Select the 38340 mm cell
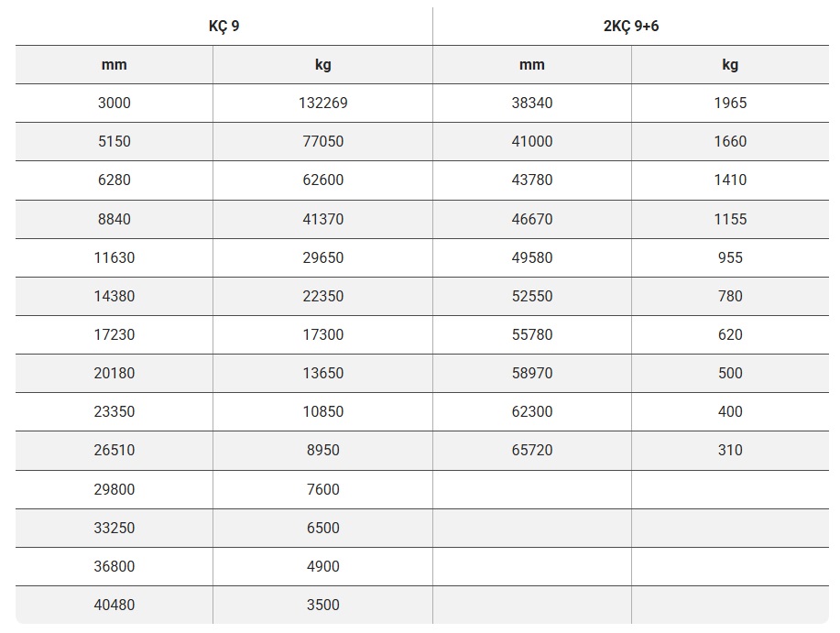Image resolution: width=840 pixels, height=633 pixels. 531,103
